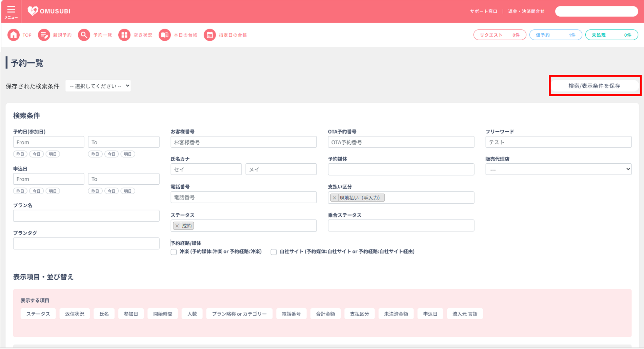The height and width of the screenshot is (349, 644).
Task: Focus the OTA予約番号 input field
Action: coord(401,142)
